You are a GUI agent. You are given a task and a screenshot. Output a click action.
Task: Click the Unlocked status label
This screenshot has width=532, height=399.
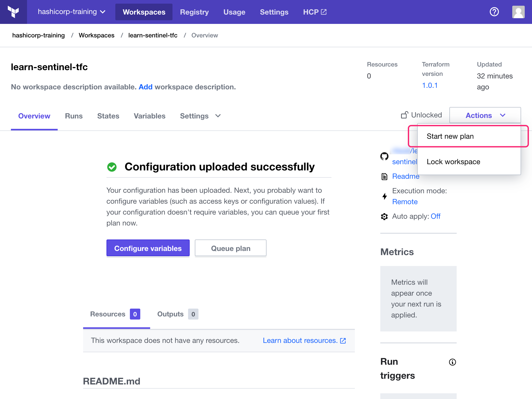tap(426, 115)
